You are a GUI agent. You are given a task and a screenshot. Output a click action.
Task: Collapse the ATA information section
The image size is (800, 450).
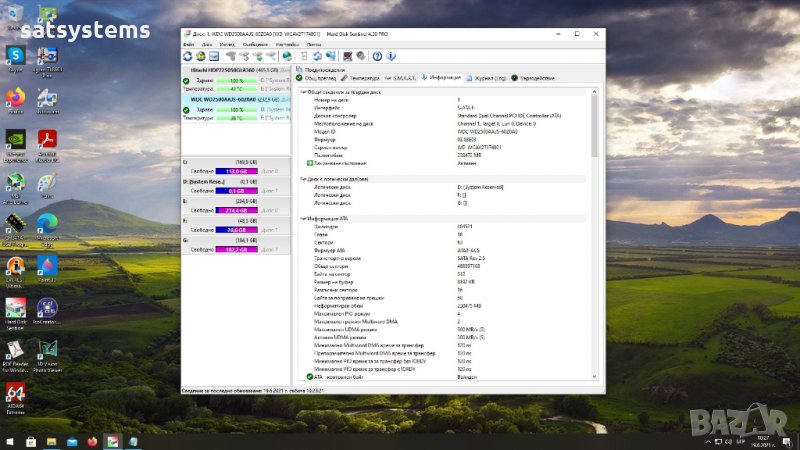304,217
